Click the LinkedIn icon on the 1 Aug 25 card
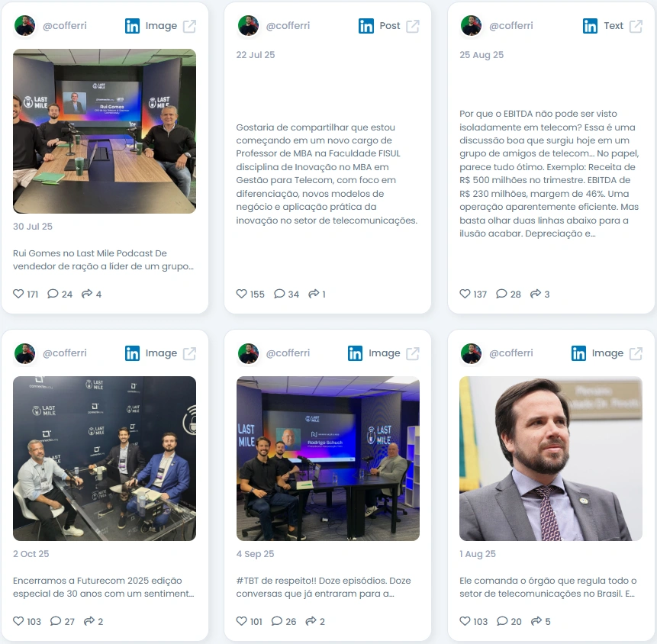The image size is (657, 644). coord(578,353)
